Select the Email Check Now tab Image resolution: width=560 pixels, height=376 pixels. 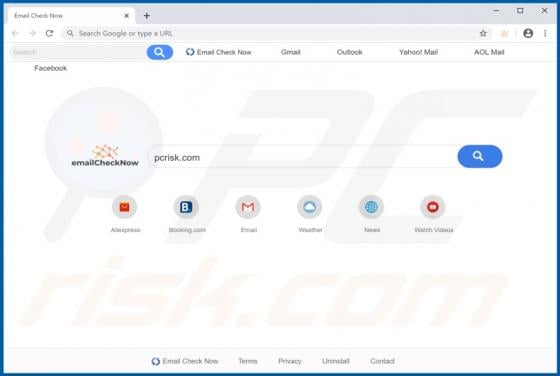[x=71, y=16]
